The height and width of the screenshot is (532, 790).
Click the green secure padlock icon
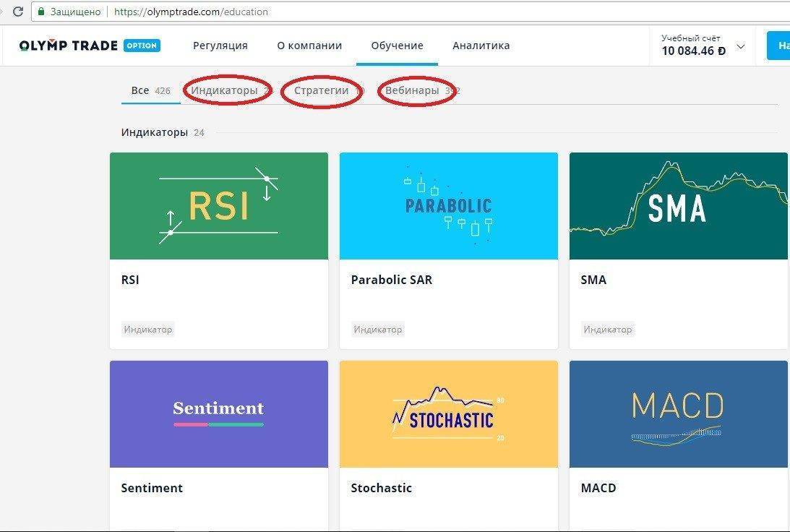click(41, 12)
